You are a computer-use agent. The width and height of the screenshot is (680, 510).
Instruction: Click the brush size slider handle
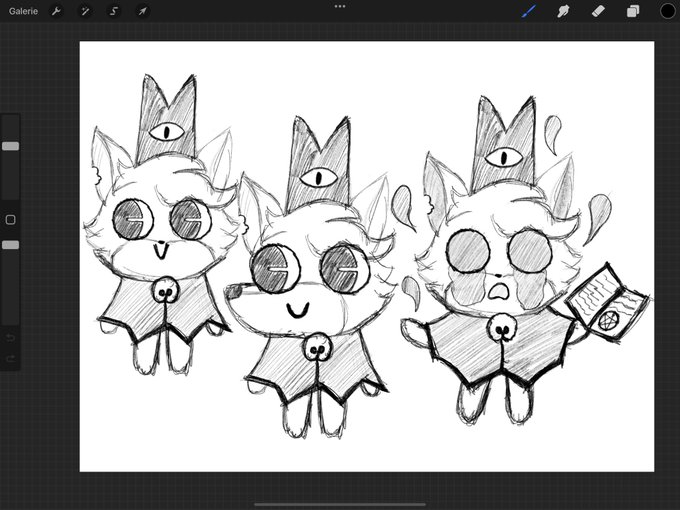tap(10, 146)
